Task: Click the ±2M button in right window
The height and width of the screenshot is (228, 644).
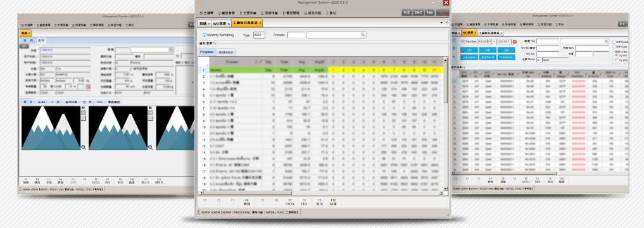Action: point(488,50)
